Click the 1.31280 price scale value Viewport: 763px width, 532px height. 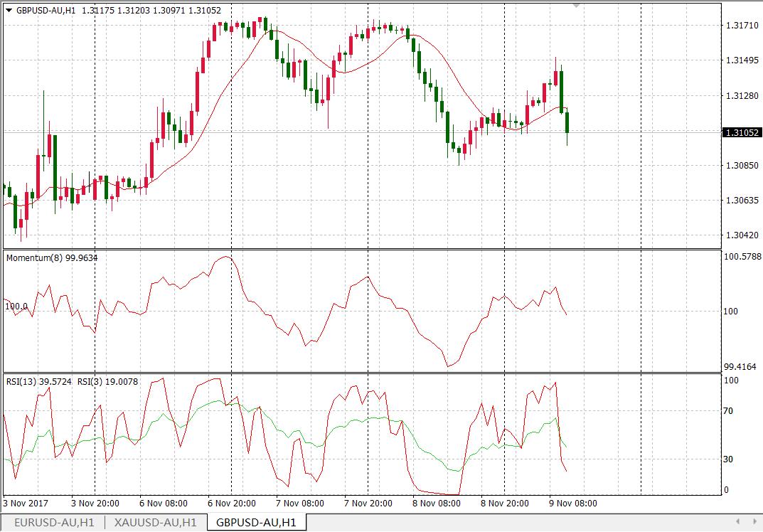[742, 95]
